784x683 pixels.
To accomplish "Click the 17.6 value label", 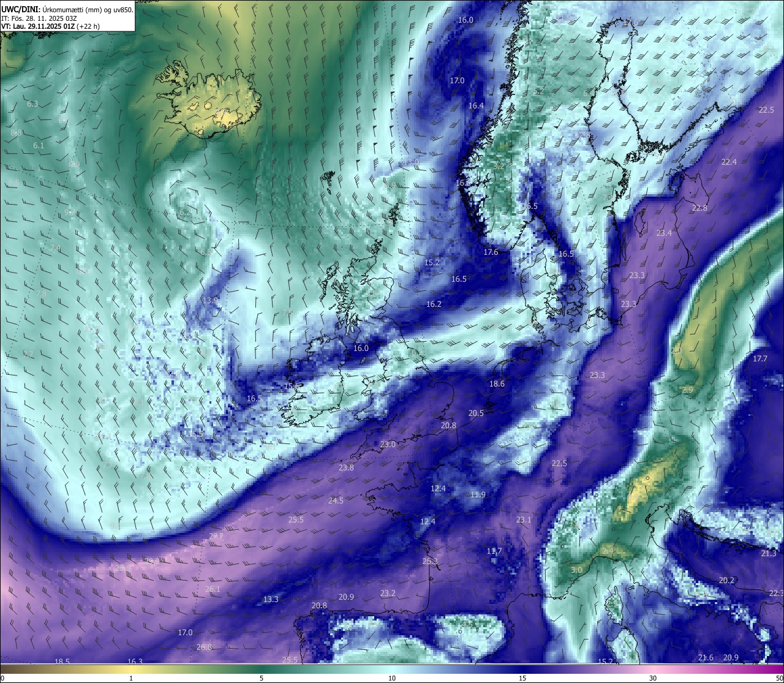I will [491, 252].
